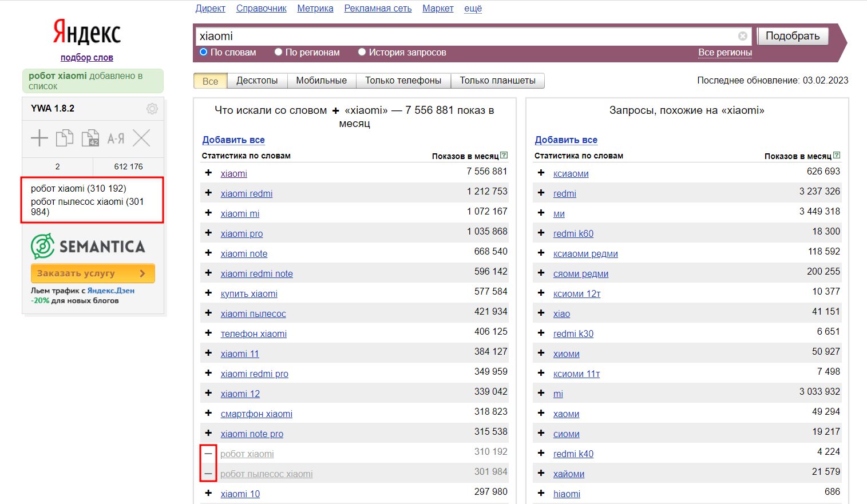This screenshot has width=867, height=504.
Task: Open the redmi k40 keyword link
Action: pos(573,454)
